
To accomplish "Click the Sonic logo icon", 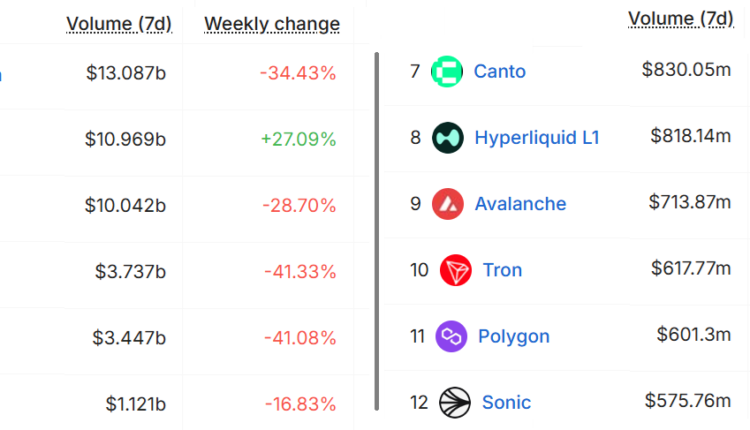I will click(455, 402).
